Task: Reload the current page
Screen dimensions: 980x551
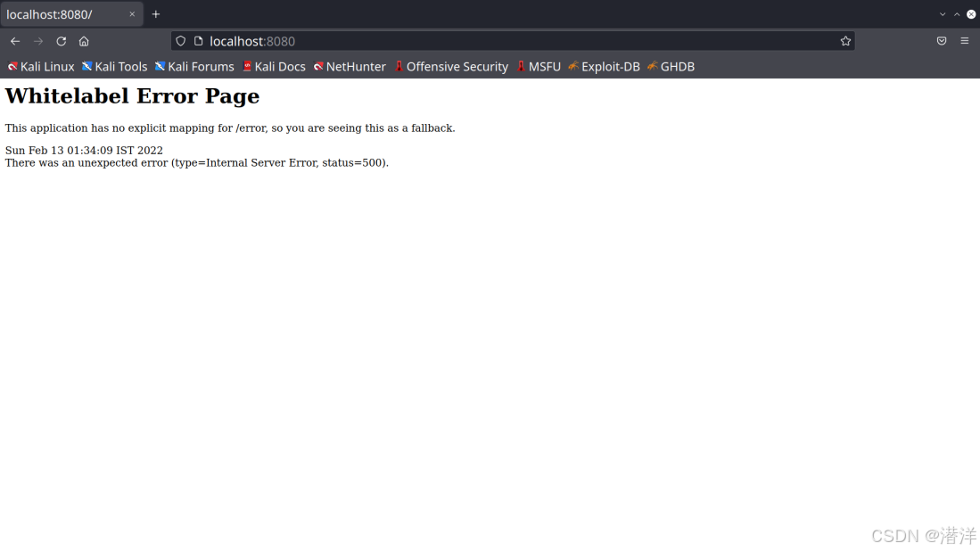Action: [62, 41]
